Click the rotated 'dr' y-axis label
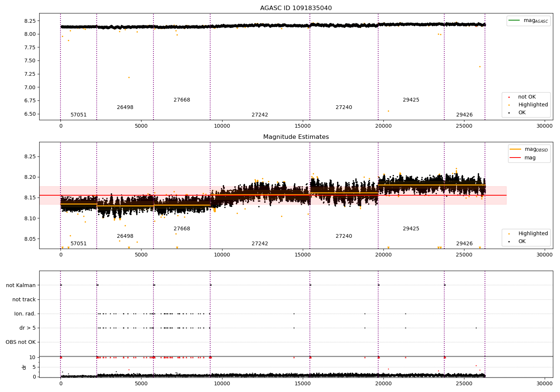Screen dimensions: 560x392 [x=24, y=367]
